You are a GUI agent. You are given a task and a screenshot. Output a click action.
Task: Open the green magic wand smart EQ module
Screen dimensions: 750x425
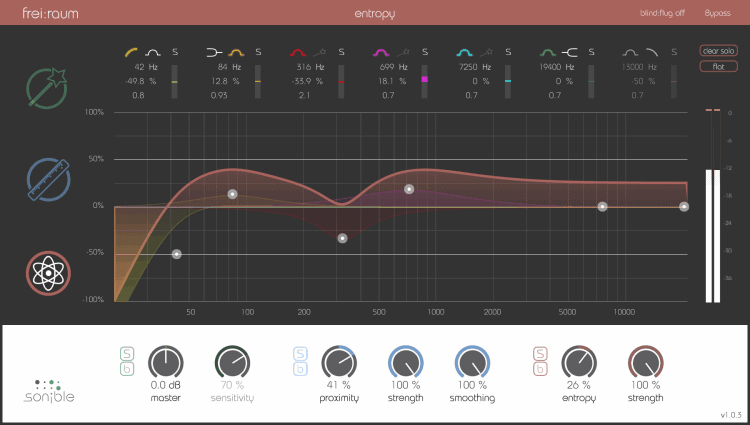click(47, 88)
